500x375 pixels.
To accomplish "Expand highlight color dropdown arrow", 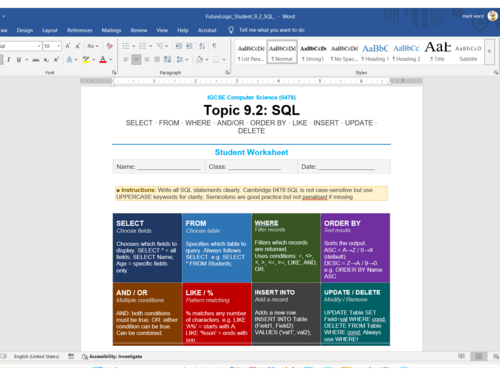I will [94, 60].
